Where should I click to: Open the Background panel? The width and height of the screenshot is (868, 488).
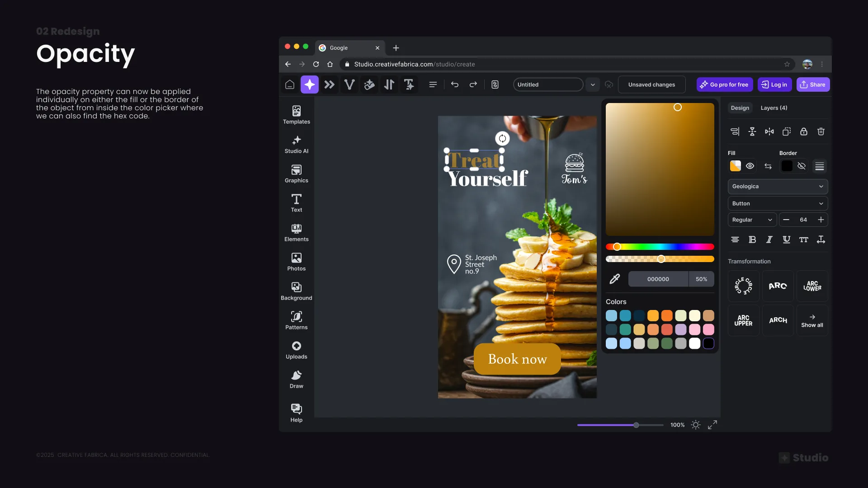[297, 291]
